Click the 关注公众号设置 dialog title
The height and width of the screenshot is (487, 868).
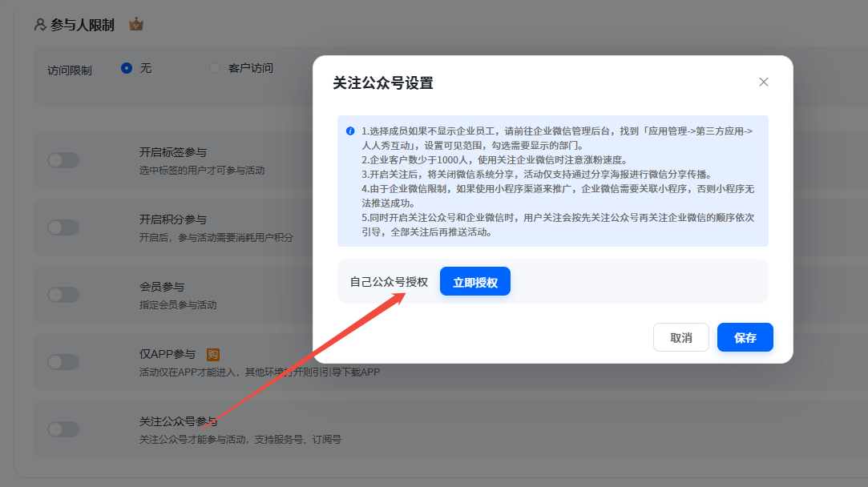click(383, 83)
